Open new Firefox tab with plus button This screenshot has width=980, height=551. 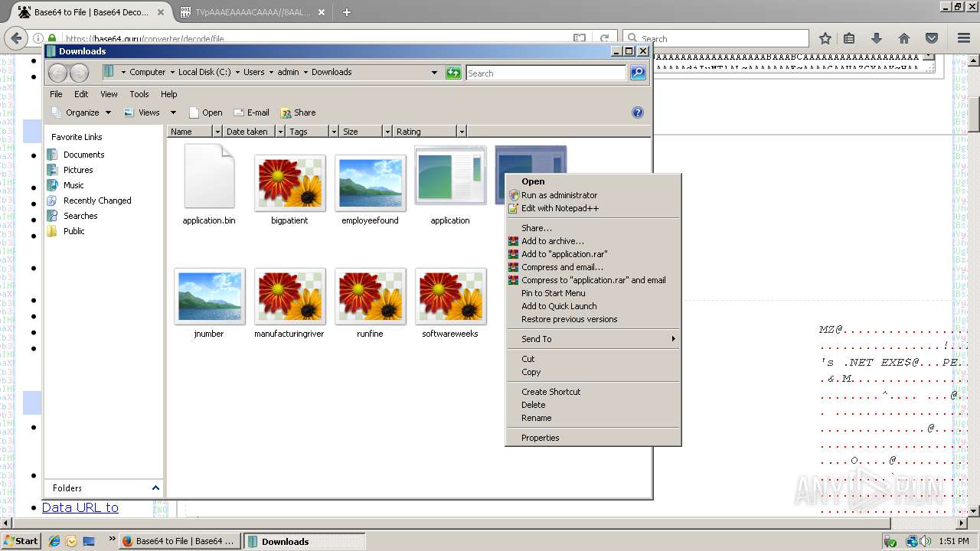click(x=347, y=12)
